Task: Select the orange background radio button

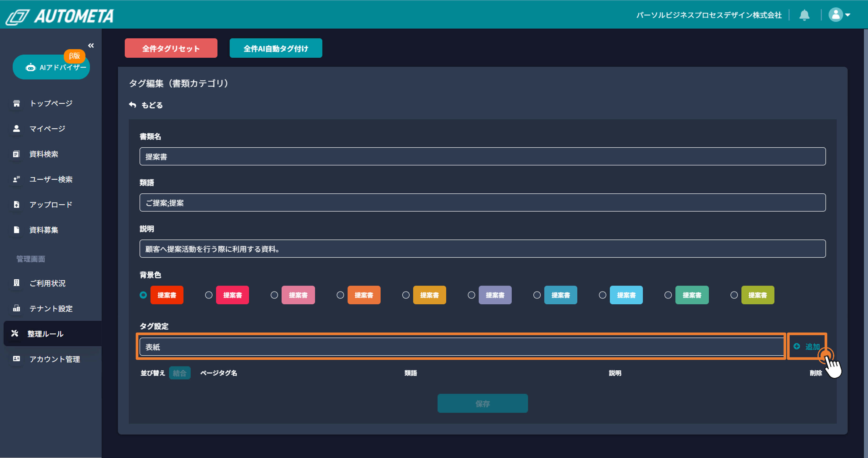Action: (340, 295)
